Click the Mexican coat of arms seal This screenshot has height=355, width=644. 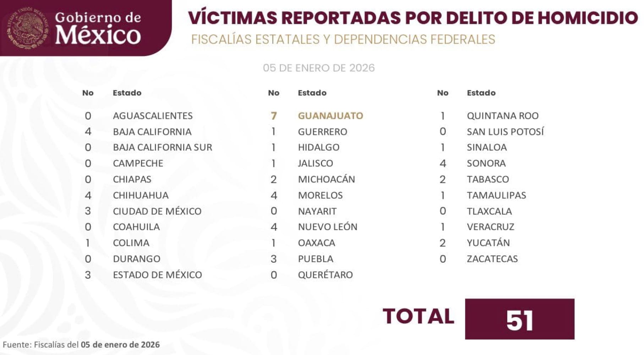[27, 29]
